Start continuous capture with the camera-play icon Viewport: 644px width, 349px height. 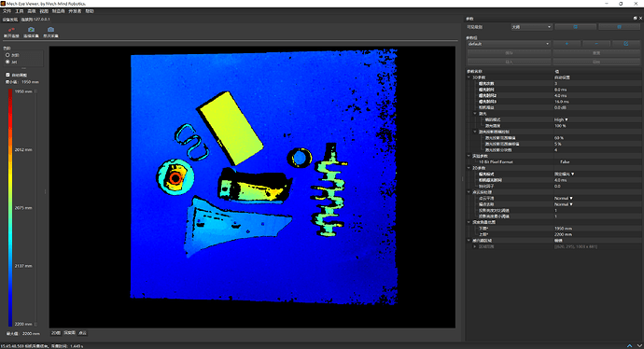(31, 30)
